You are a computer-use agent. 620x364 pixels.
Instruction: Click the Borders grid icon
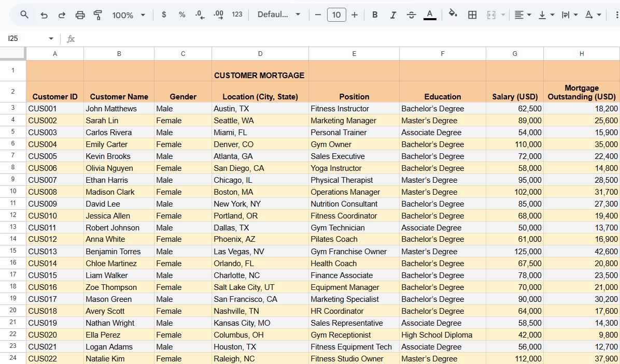472,15
